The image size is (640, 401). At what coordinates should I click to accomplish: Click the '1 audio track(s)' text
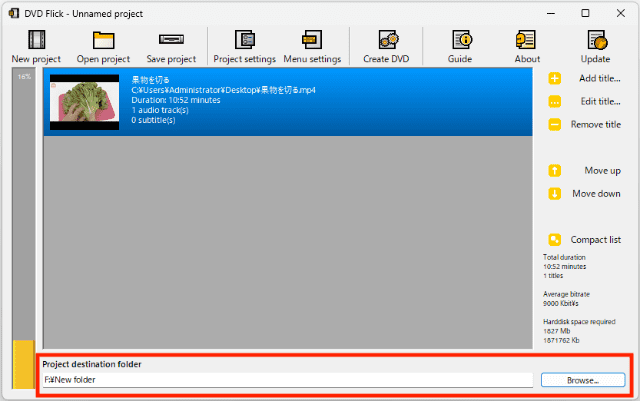point(160,110)
